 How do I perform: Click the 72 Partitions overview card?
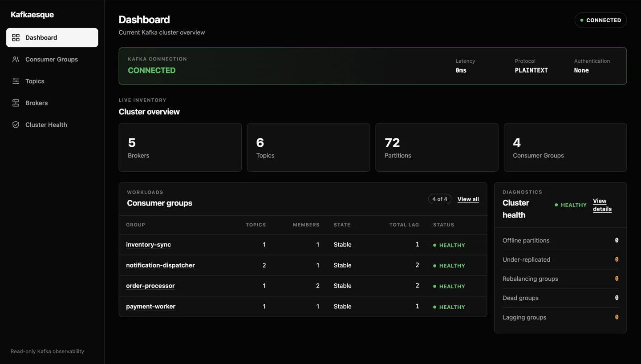pos(437,147)
